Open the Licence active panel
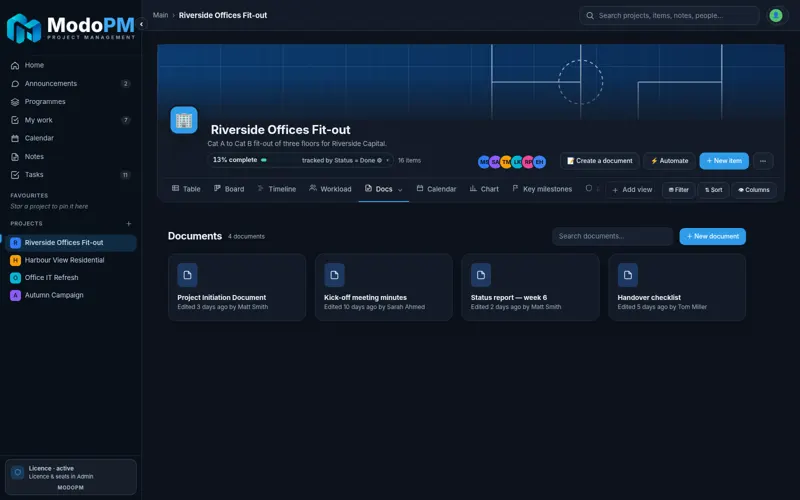Viewport: 800px width, 500px height. pos(70,477)
